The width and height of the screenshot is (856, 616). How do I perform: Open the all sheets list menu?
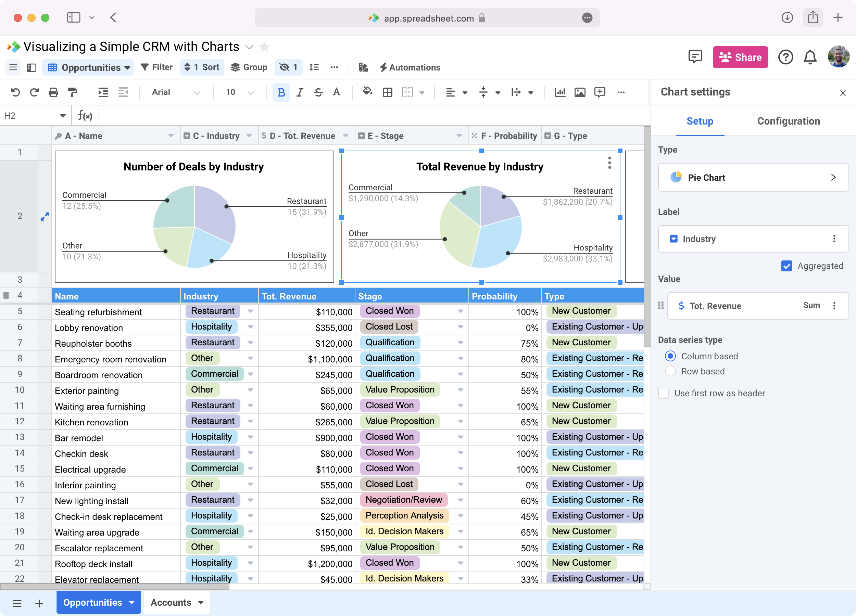tap(17, 603)
